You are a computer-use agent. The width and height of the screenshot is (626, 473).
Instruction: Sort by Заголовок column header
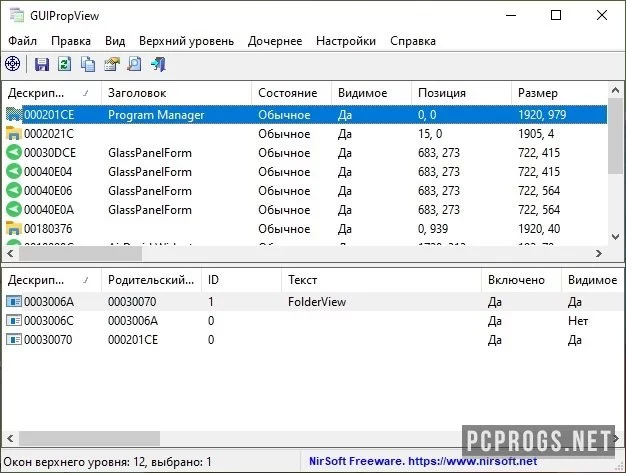click(176, 93)
